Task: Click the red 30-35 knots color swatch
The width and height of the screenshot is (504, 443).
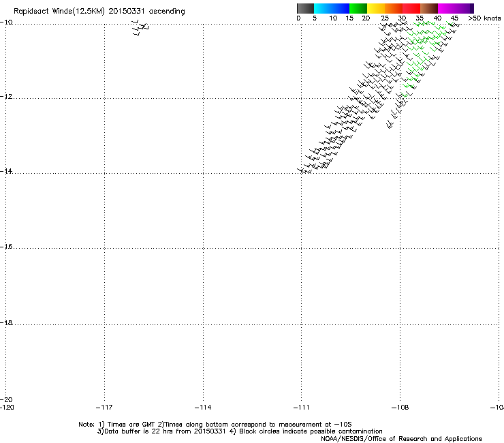Action: [x=411, y=8]
